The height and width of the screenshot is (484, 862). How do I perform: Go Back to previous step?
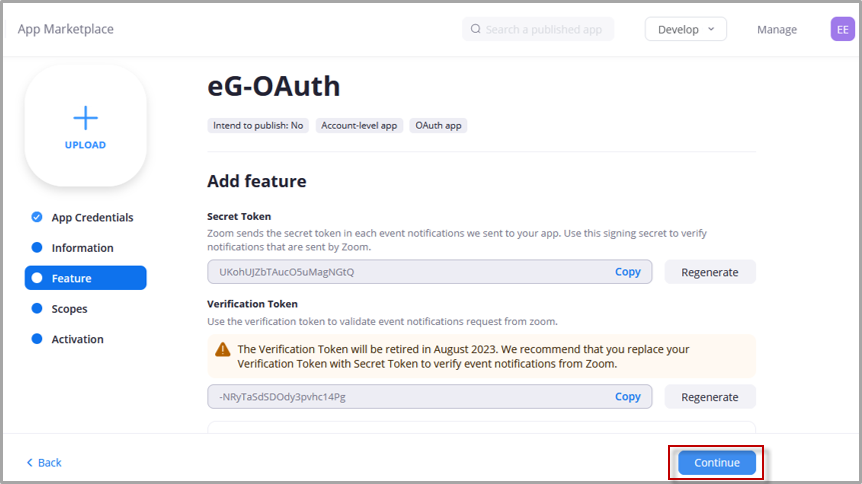(44, 463)
